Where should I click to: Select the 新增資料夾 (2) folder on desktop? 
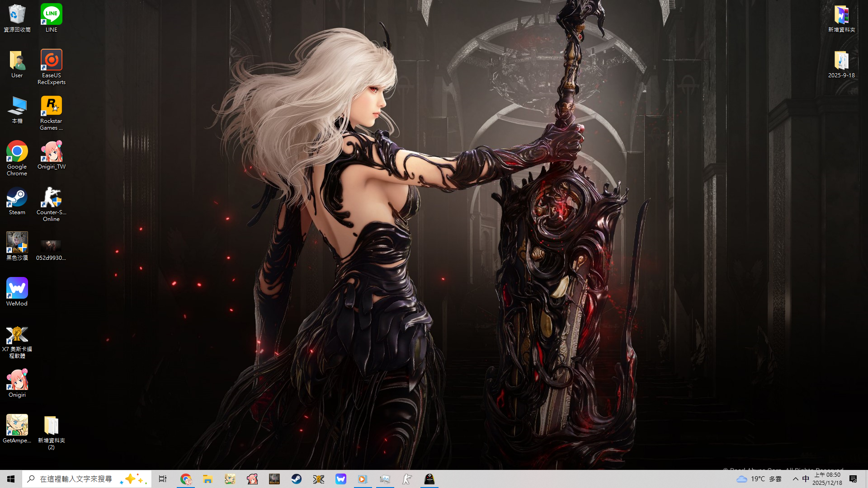52,432
